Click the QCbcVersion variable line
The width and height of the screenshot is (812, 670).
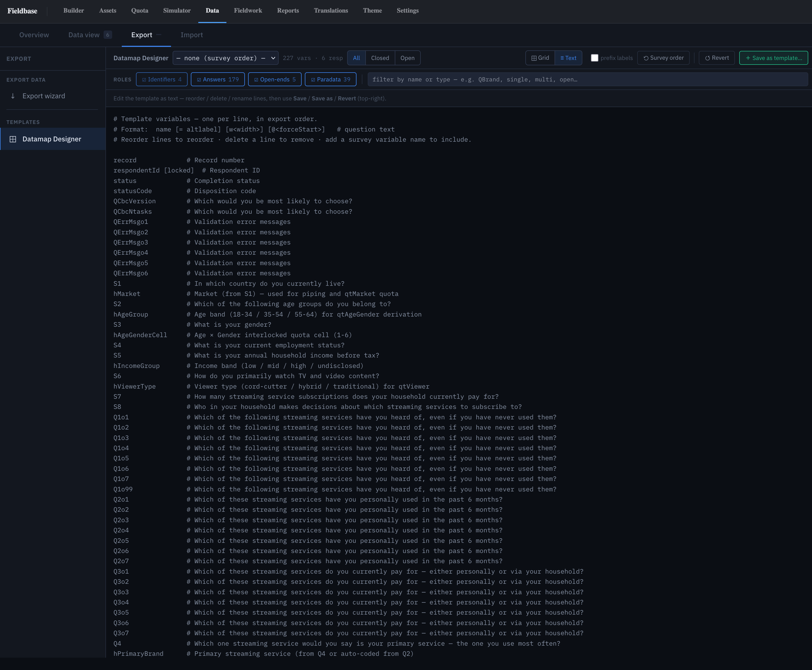click(x=233, y=201)
